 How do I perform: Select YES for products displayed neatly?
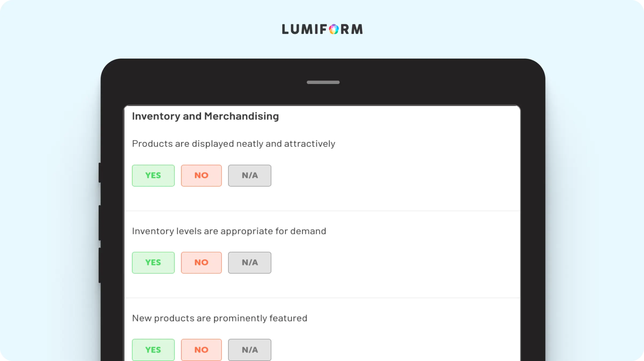point(153,175)
